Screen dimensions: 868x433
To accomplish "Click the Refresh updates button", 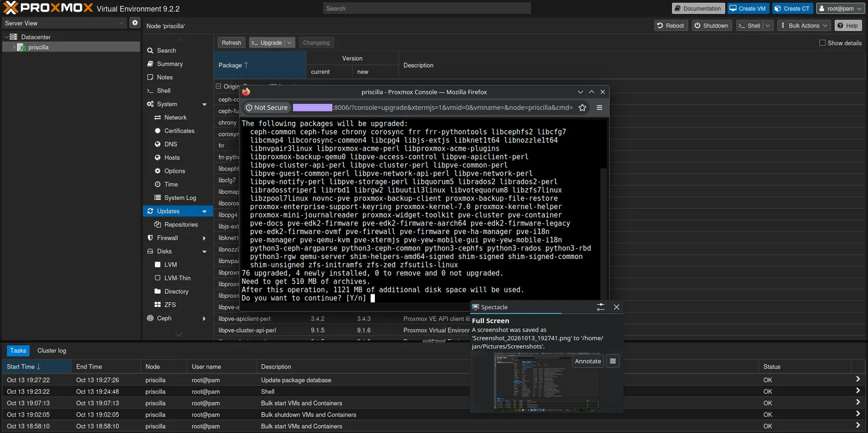I will pos(232,43).
